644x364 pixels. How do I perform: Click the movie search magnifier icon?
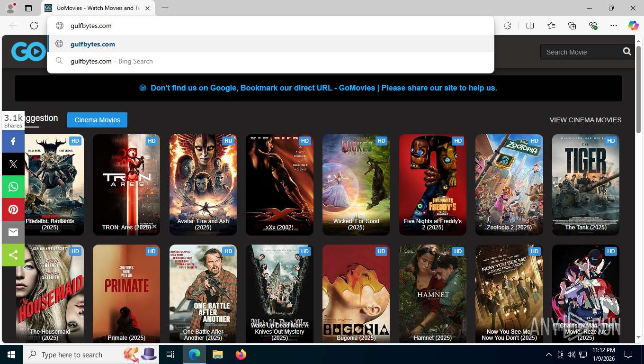[x=627, y=52]
